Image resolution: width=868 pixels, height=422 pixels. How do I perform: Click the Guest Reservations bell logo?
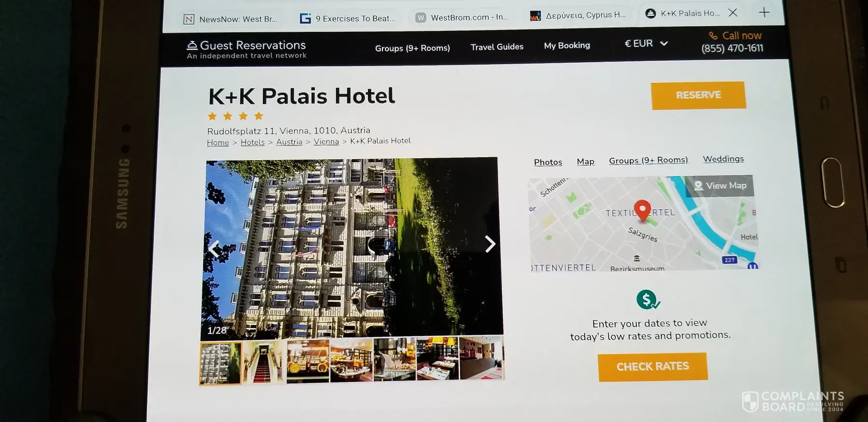click(192, 45)
